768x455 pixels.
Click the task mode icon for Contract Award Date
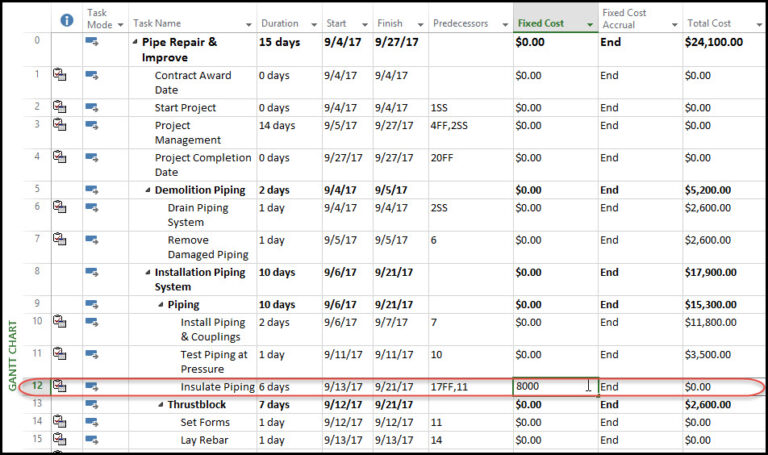click(92, 75)
